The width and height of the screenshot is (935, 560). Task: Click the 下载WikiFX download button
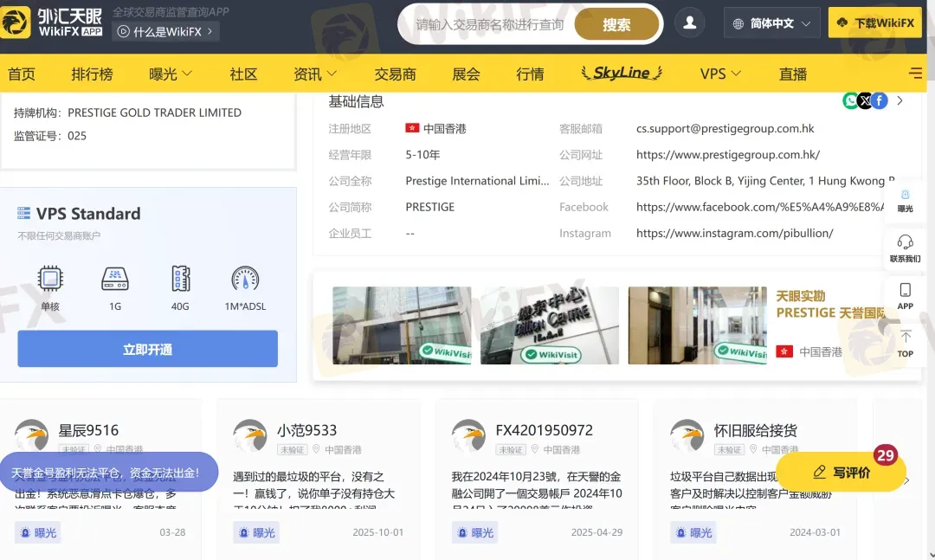874,23
